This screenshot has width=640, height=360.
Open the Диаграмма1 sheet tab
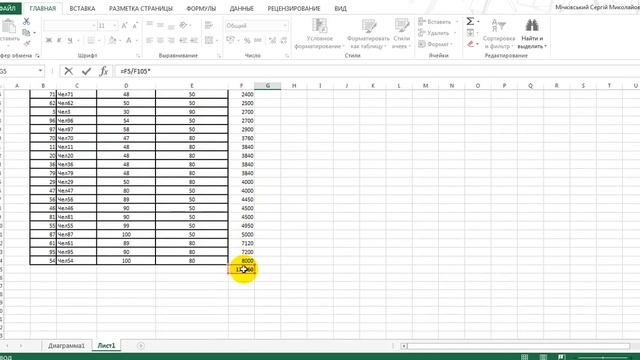point(66,346)
